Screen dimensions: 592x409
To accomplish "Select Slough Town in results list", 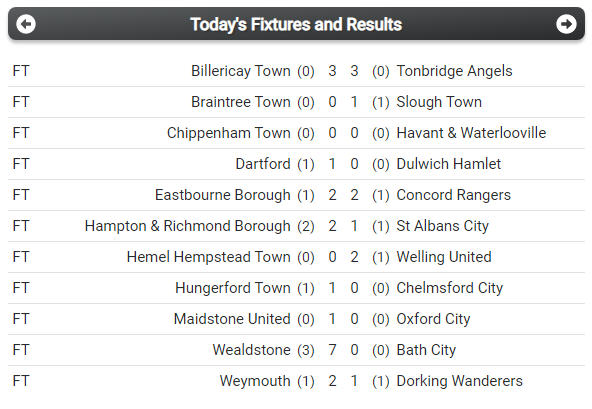I will click(439, 102).
